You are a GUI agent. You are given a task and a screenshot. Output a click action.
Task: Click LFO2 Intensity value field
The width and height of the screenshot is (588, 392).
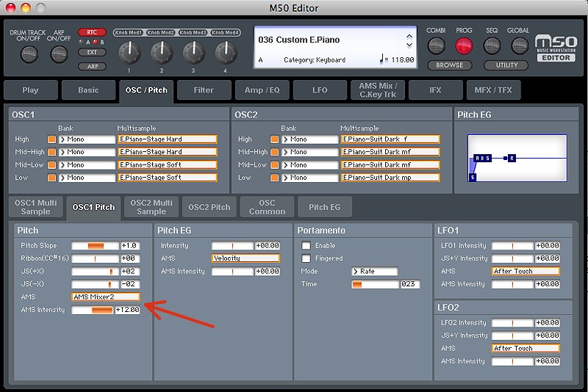point(548,323)
